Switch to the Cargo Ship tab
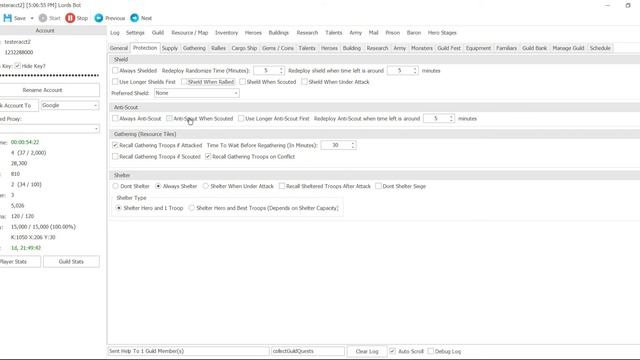The height and width of the screenshot is (360, 640). (244, 48)
